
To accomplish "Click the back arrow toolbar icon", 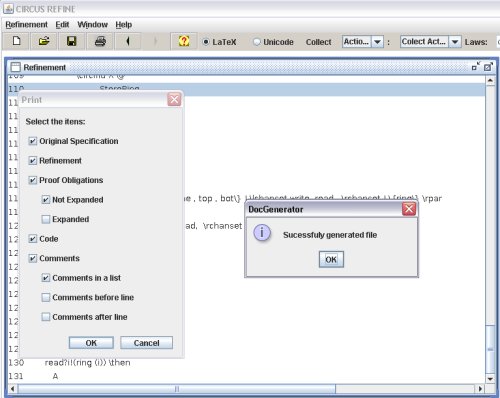I will pyautogui.click(x=128, y=41).
